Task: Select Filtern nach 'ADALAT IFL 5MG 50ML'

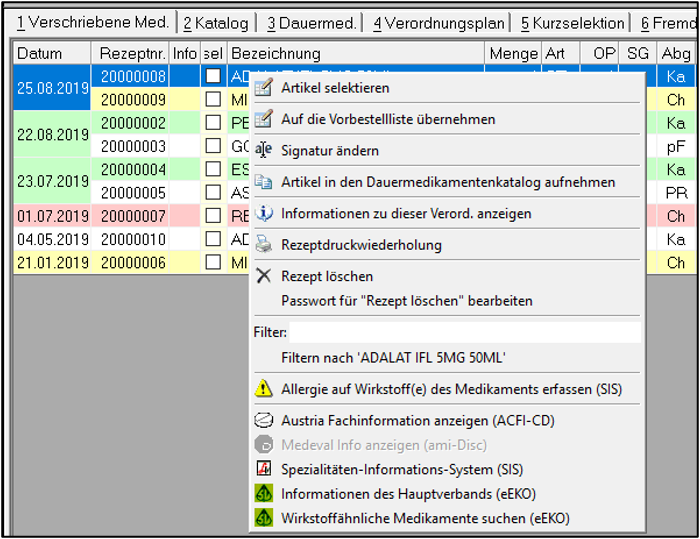Action: (x=393, y=358)
